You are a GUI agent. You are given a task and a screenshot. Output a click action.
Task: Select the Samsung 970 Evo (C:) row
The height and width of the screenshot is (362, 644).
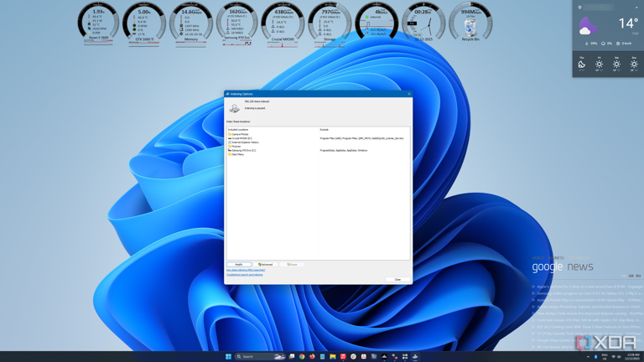(x=241, y=151)
